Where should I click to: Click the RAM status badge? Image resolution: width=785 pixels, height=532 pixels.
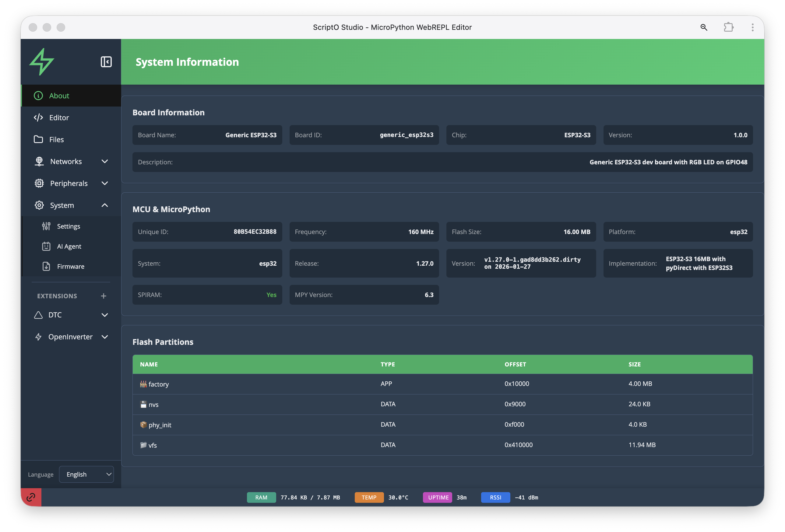(x=261, y=497)
